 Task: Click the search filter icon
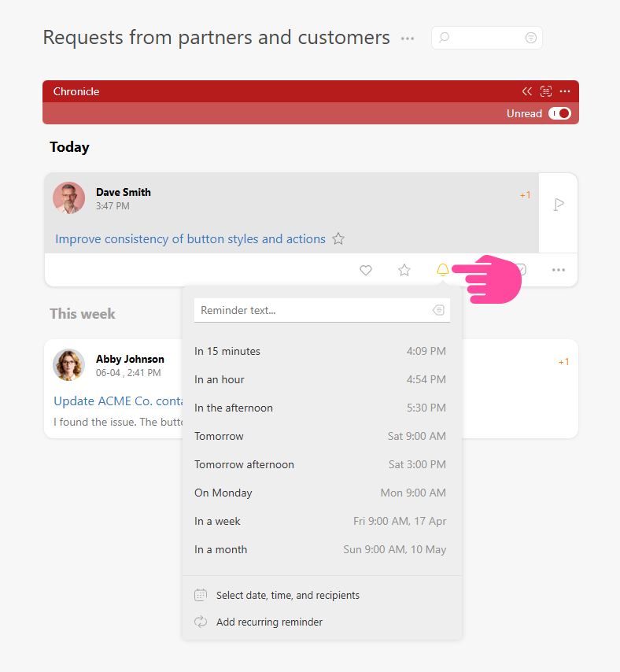pos(531,38)
